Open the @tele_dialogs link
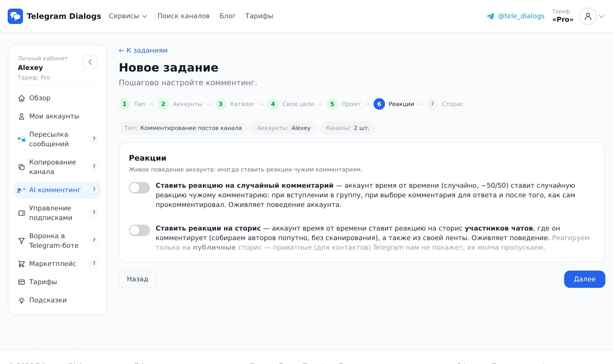 pos(521,16)
